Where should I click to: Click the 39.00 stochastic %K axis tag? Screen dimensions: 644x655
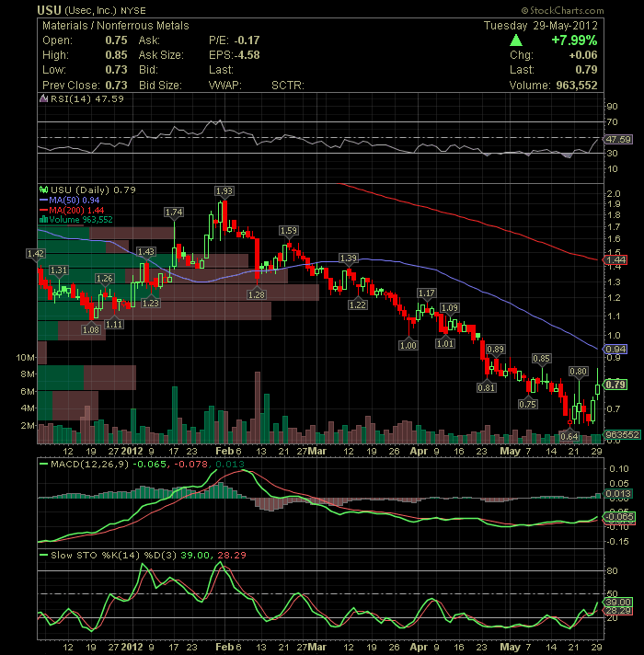tap(618, 603)
